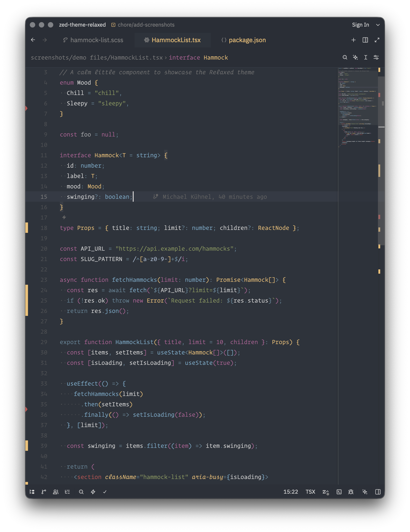The width and height of the screenshot is (410, 532).
Task: Open editor controls sliders icon
Action: [x=376, y=57]
